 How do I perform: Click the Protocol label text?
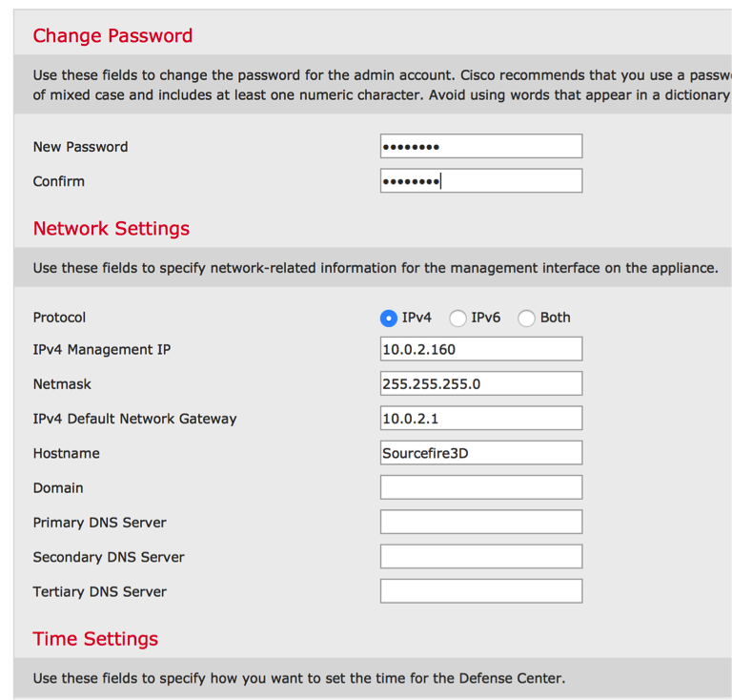pyautogui.click(x=59, y=318)
